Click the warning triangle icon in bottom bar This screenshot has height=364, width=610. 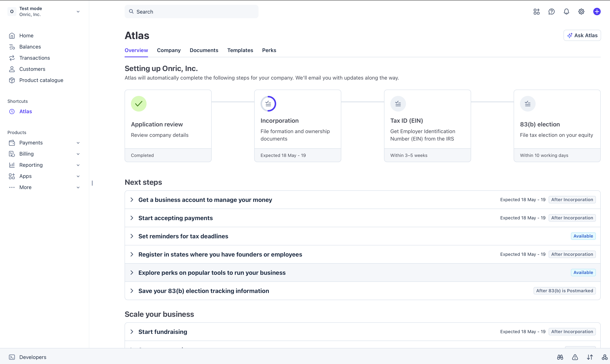click(575, 357)
